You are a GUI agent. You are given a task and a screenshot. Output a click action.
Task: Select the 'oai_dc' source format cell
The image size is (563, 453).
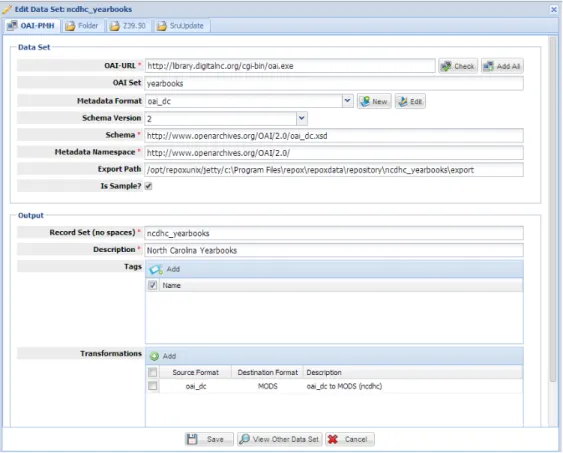click(x=196, y=386)
